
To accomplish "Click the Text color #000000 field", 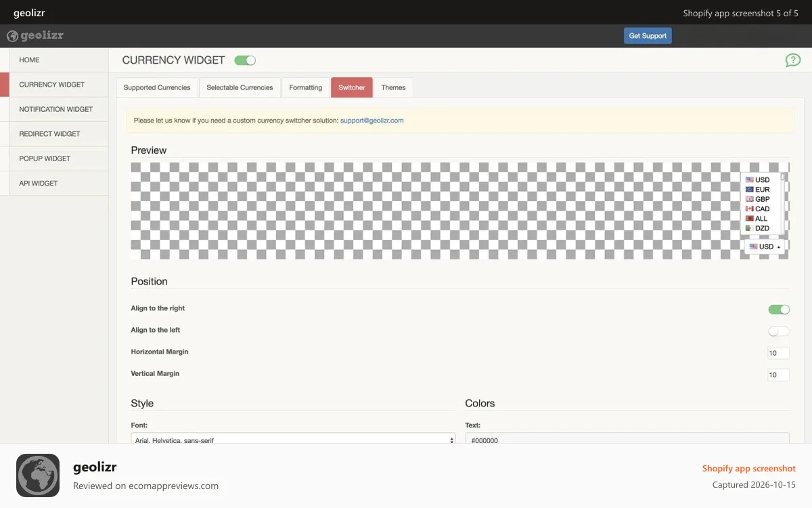I will click(x=627, y=439).
